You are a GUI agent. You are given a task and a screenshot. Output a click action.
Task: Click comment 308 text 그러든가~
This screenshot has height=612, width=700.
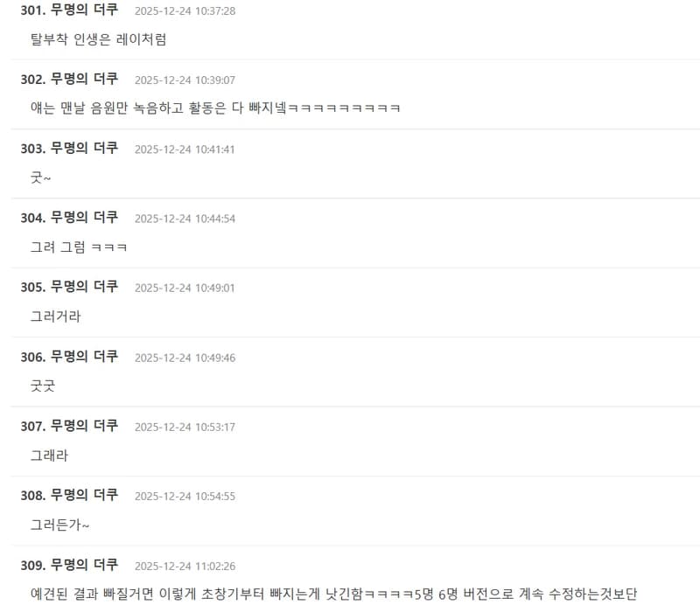click(59, 525)
